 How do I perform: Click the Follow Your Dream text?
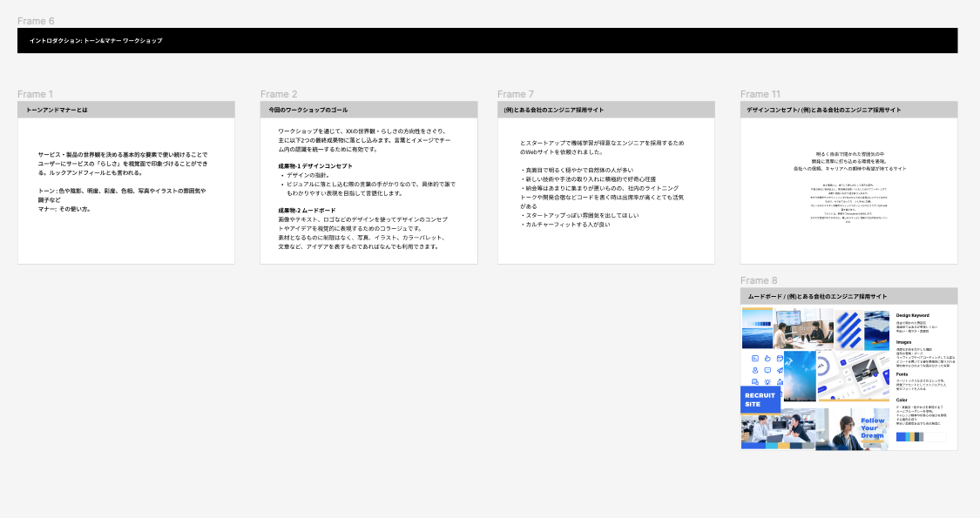[872, 427]
